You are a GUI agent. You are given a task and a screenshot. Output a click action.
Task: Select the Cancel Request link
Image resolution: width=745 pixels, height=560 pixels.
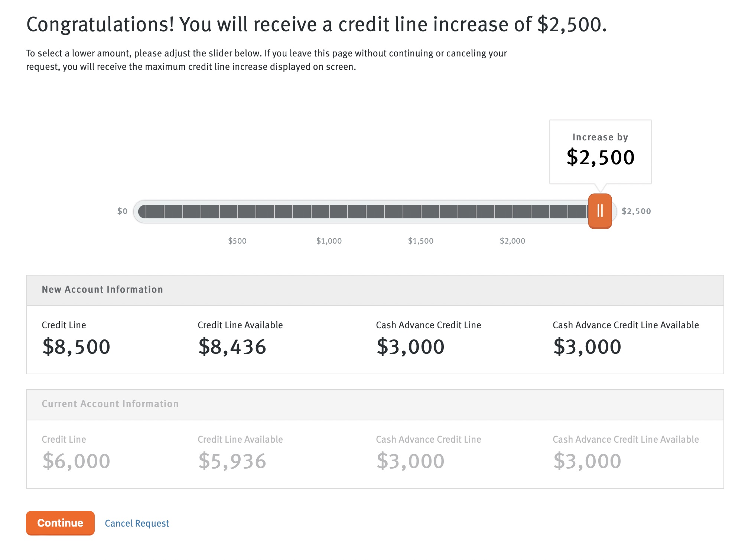coord(137,523)
